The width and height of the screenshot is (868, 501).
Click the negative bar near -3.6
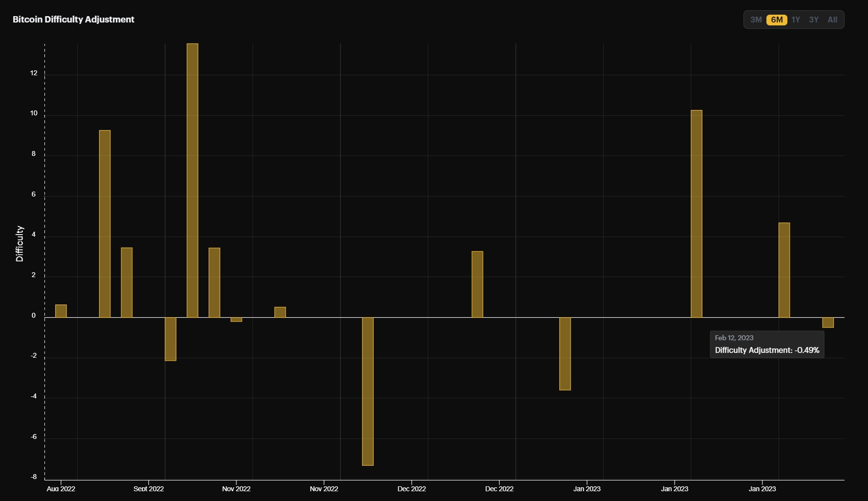565,354
